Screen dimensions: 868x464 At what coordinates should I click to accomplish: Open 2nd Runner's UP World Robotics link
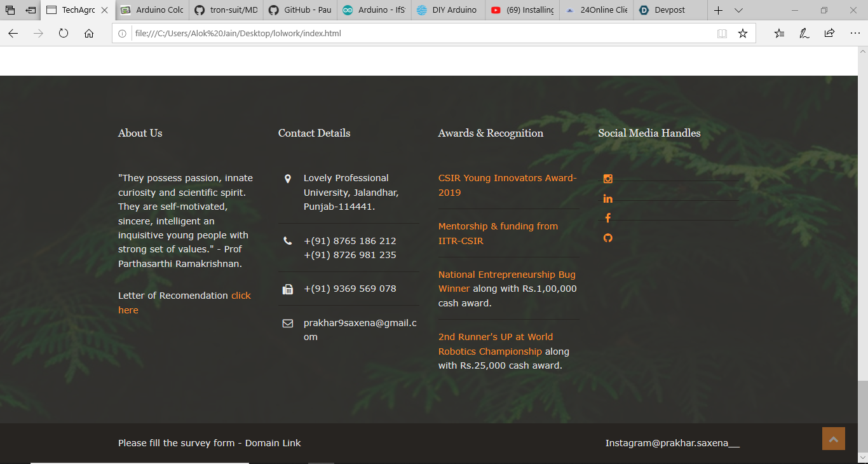click(x=496, y=344)
